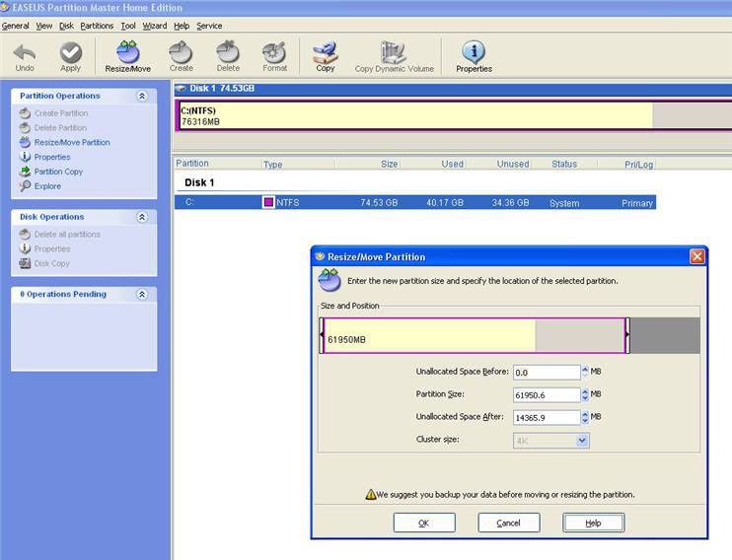Click the Apply checkmark icon
The image size is (732, 560).
tap(70, 57)
